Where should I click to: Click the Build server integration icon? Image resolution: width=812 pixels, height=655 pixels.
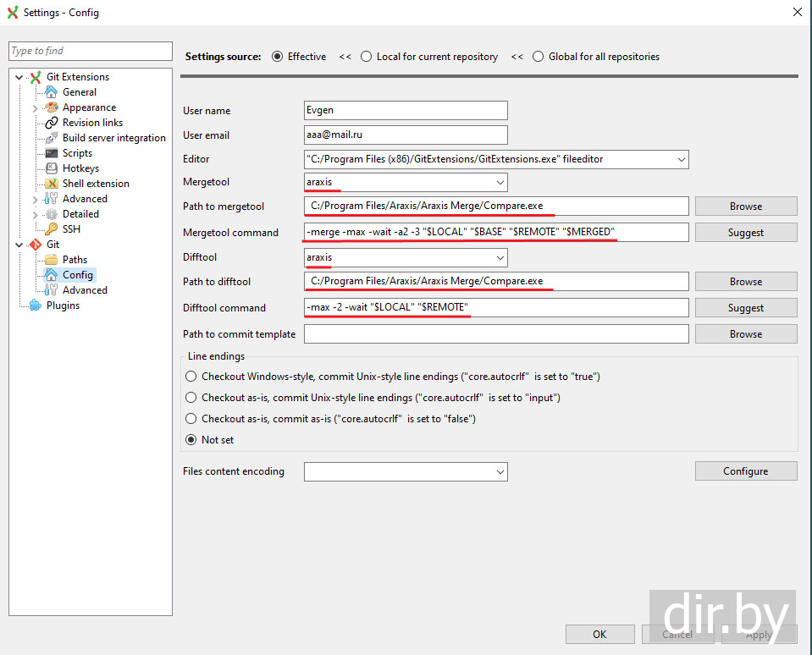pos(52,138)
